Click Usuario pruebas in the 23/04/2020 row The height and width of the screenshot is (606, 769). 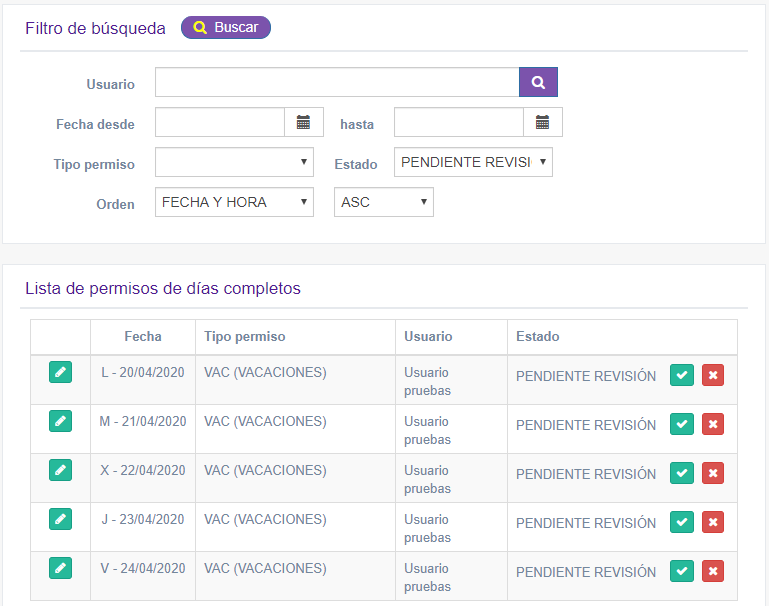click(427, 529)
